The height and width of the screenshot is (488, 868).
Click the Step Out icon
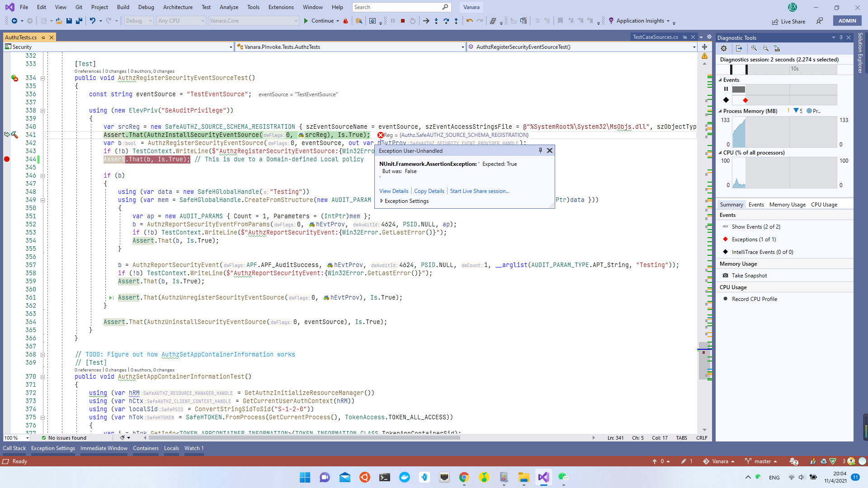point(456,21)
